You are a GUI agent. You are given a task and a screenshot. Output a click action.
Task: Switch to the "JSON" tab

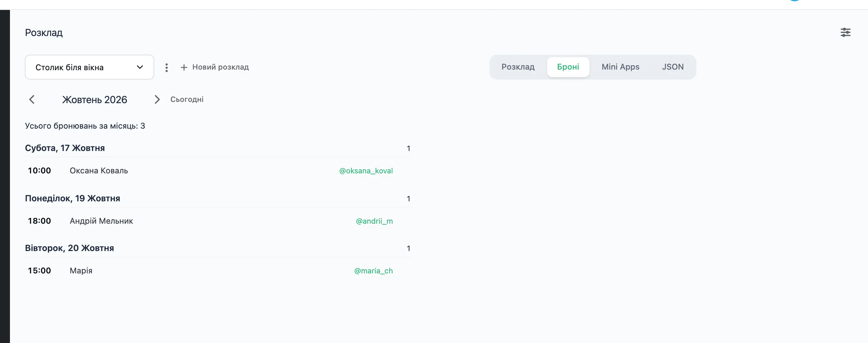point(672,67)
